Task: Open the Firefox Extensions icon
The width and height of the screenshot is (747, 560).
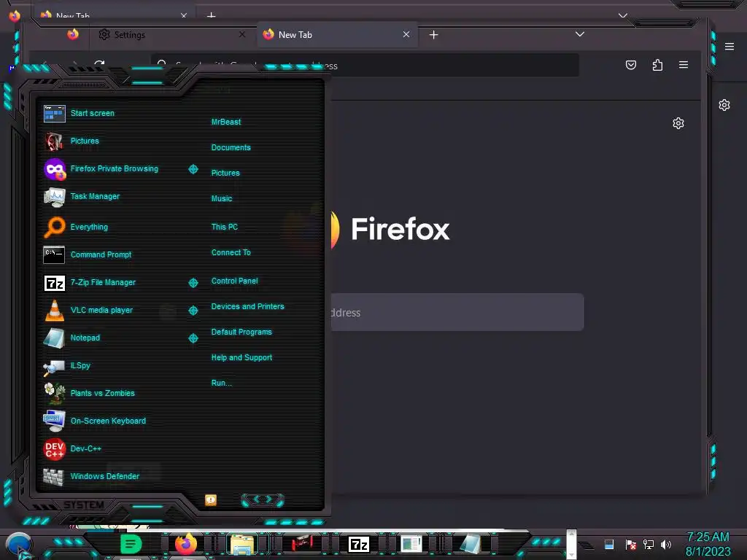Action: tap(657, 65)
